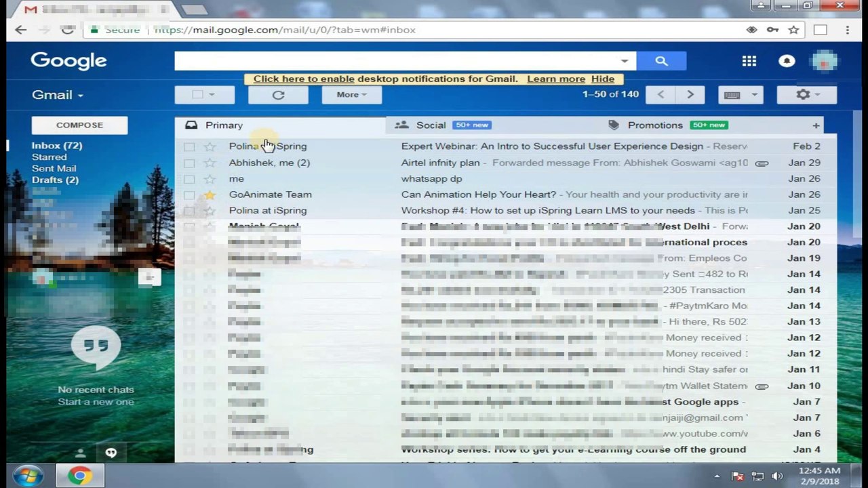Screen dimensions: 868x488
Task: Tick the checkbox for whatsapp dp email
Action: click(189, 179)
